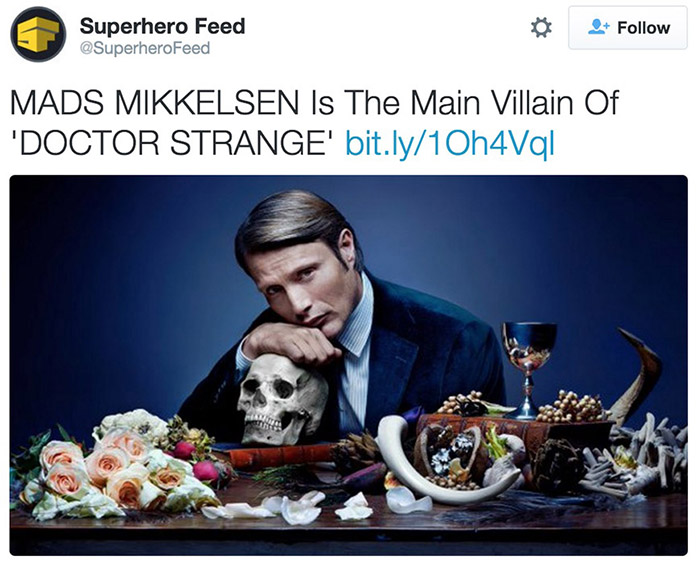This screenshot has width=700, height=564.
Task: Open the Superhero Feed profile avatar
Action: (38, 35)
